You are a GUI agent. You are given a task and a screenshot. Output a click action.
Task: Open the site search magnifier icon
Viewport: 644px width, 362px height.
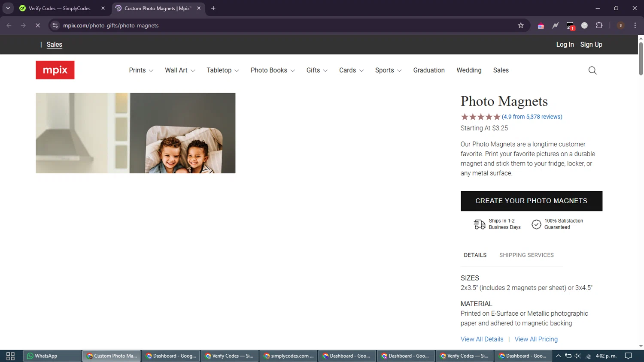[592, 70]
